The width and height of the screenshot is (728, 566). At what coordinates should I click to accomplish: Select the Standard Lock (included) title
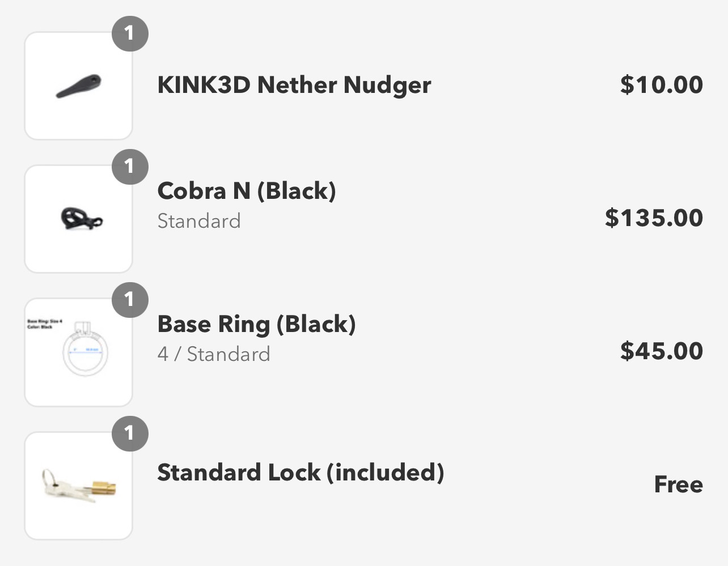(x=300, y=473)
